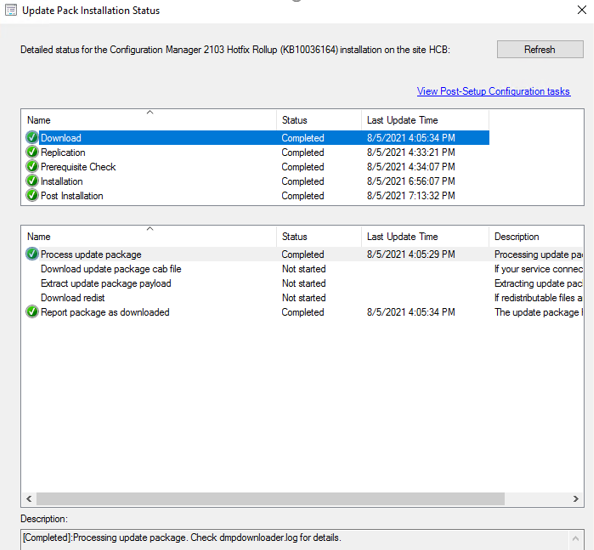Select the Replication row
Image resolution: width=594 pixels, height=550 pixels.
[x=257, y=152]
